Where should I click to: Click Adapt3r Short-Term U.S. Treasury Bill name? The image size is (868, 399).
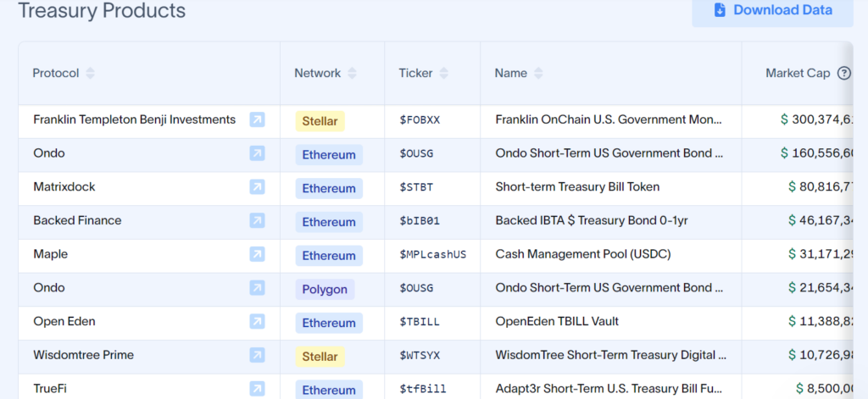point(609,389)
